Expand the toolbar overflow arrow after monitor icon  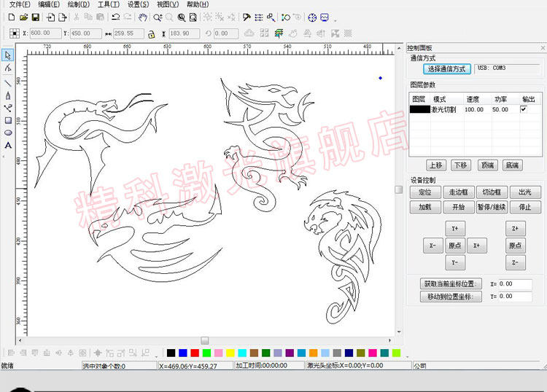pyautogui.click(x=335, y=20)
